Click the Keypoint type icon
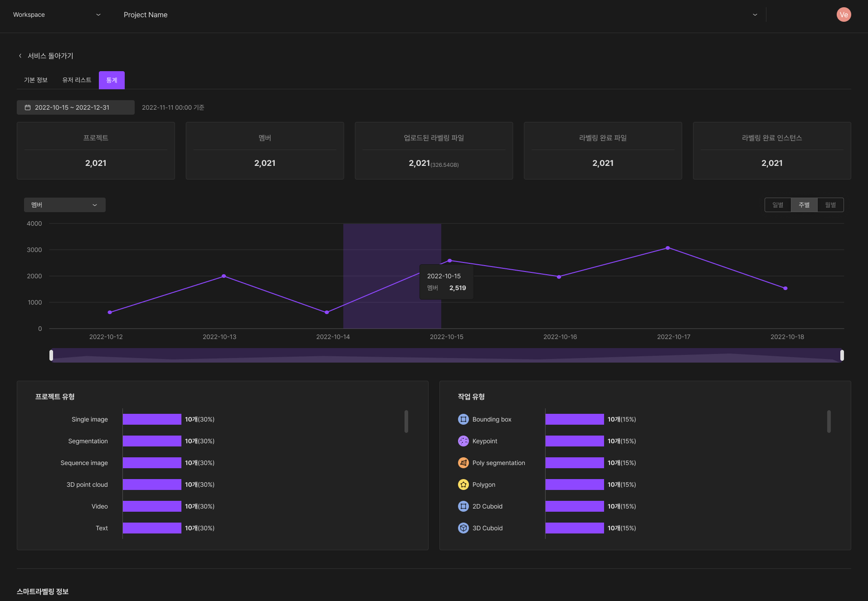The width and height of the screenshot is (868, 601). [463, 441]
